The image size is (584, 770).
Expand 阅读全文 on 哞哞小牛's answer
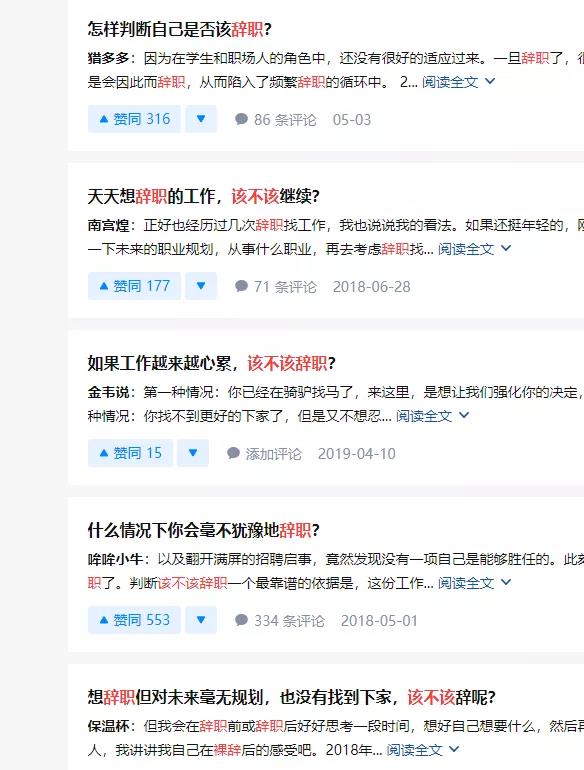click(x=474, y=583)
